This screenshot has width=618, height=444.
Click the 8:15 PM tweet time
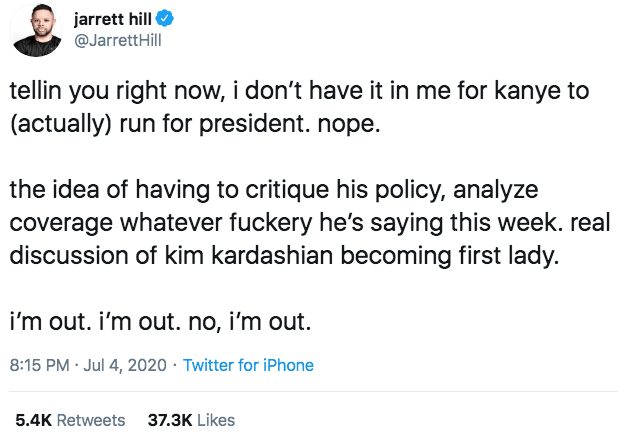(x=38, y=365)
